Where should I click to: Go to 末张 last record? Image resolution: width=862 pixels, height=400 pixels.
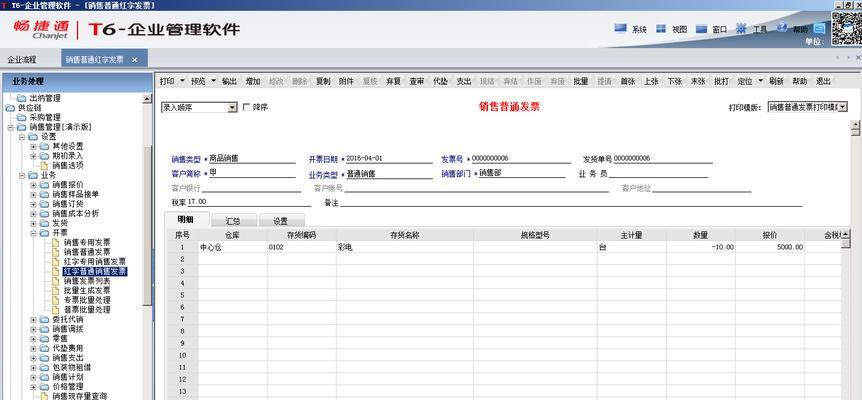tap(698, 81)
